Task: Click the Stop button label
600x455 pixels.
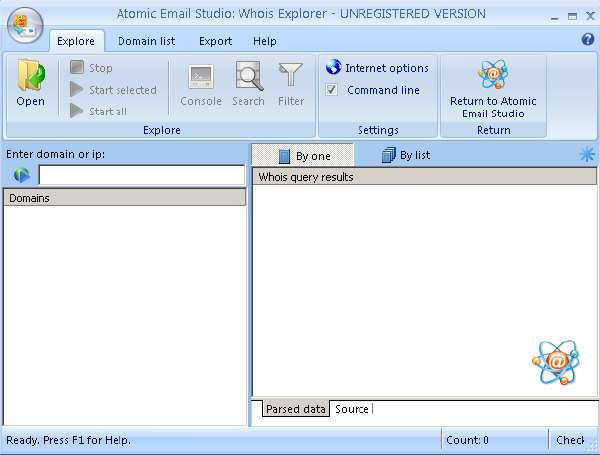Action: pos(101,68)
